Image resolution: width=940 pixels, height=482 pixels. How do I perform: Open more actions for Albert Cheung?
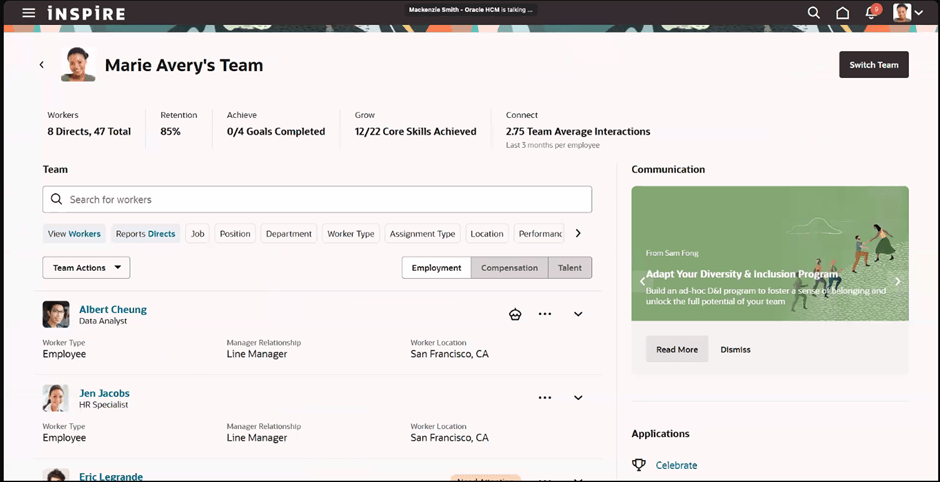pyautogui.click(x=545, y=314)
